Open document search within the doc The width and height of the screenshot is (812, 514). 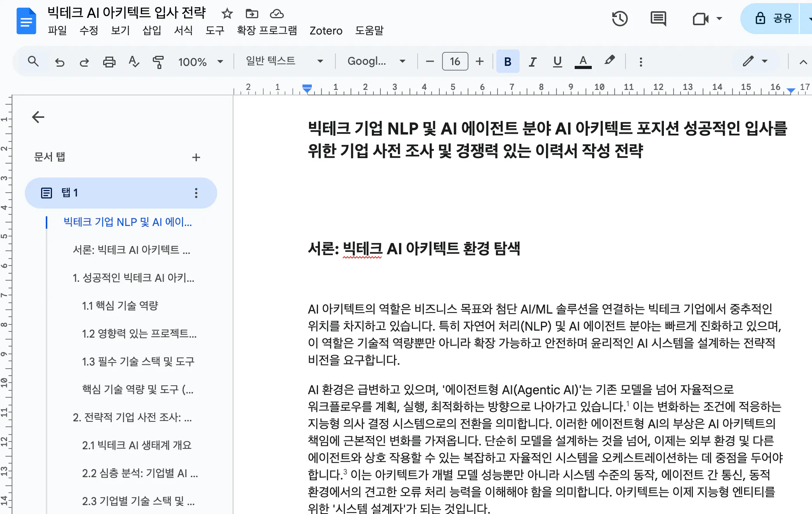pyautogui.click(x=33, y=61)
